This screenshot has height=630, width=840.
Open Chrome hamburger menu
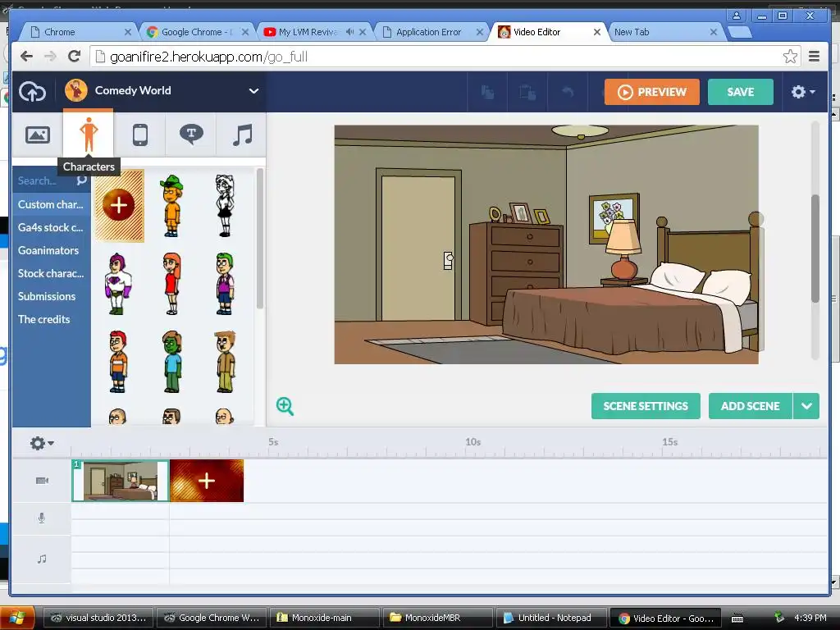tap(815, 57)
